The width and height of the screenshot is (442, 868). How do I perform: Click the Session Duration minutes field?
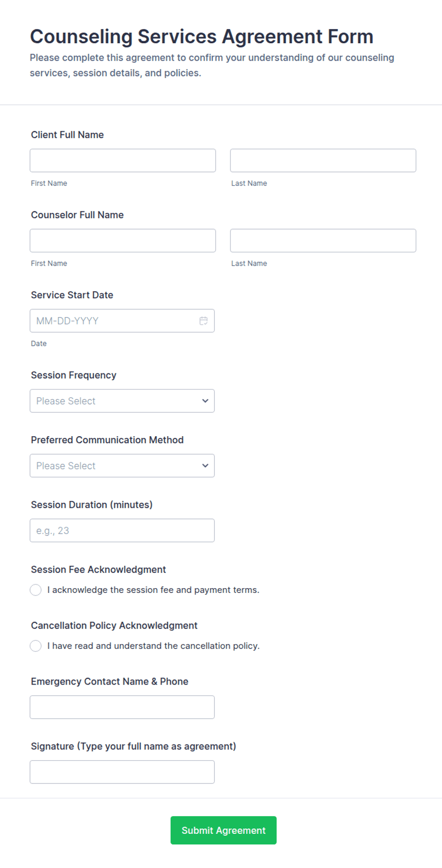(122, 531)
